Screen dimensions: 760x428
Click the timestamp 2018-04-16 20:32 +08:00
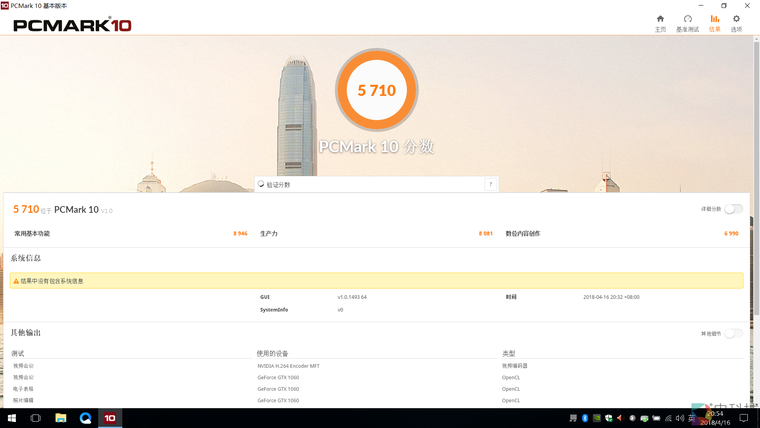click(611, 297)
